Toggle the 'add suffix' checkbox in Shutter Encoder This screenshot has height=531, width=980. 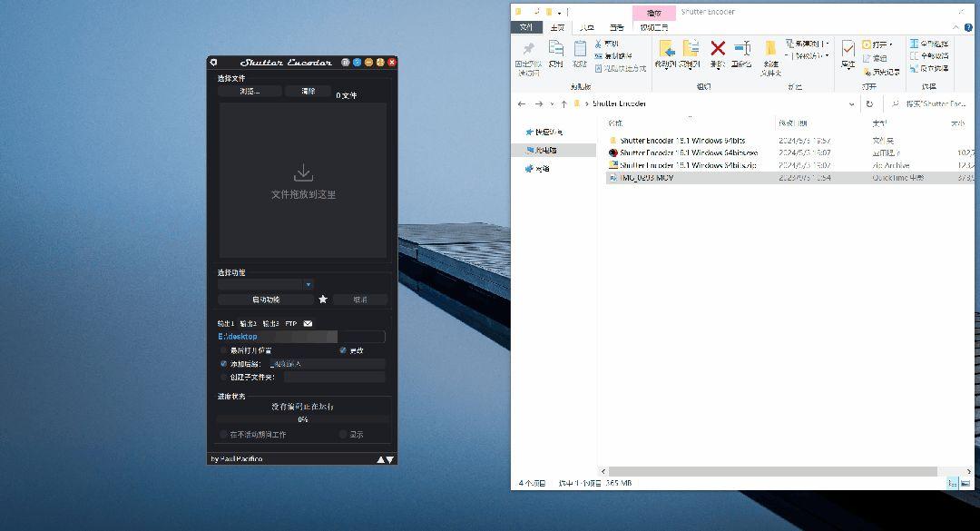[224, 363]
